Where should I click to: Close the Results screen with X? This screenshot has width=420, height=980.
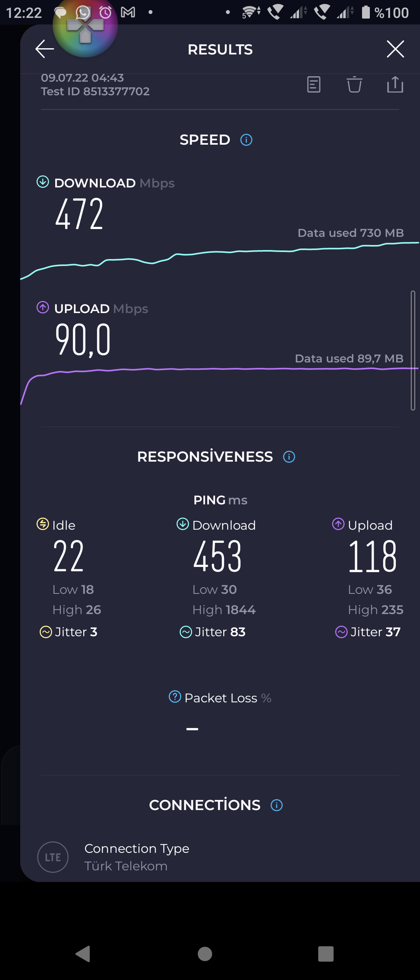click(x=395, y=49)
